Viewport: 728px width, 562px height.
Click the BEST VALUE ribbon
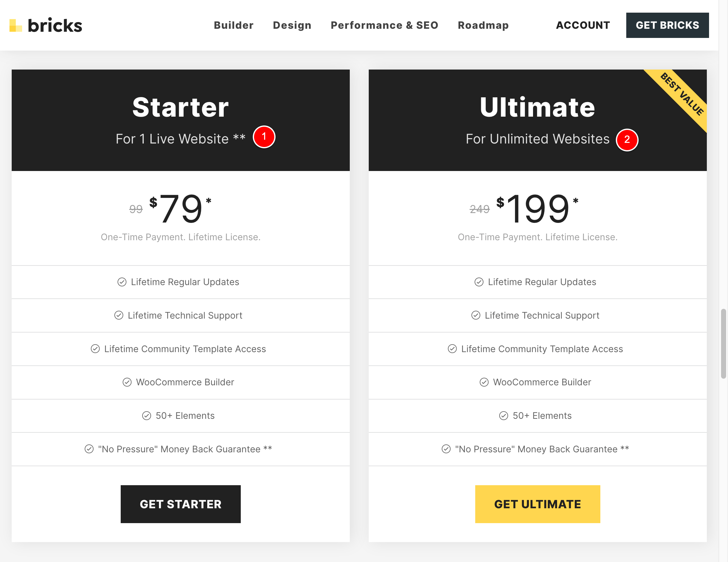(682, 95)
